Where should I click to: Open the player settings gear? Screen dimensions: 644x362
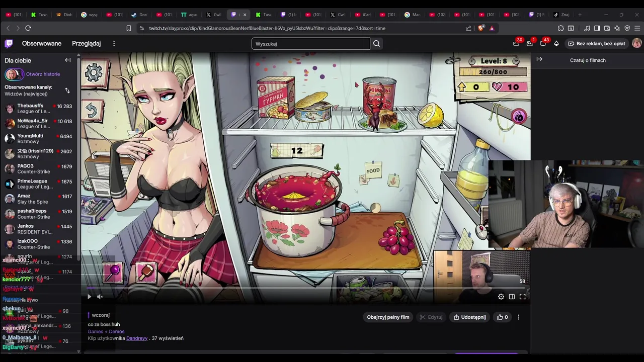501,297
